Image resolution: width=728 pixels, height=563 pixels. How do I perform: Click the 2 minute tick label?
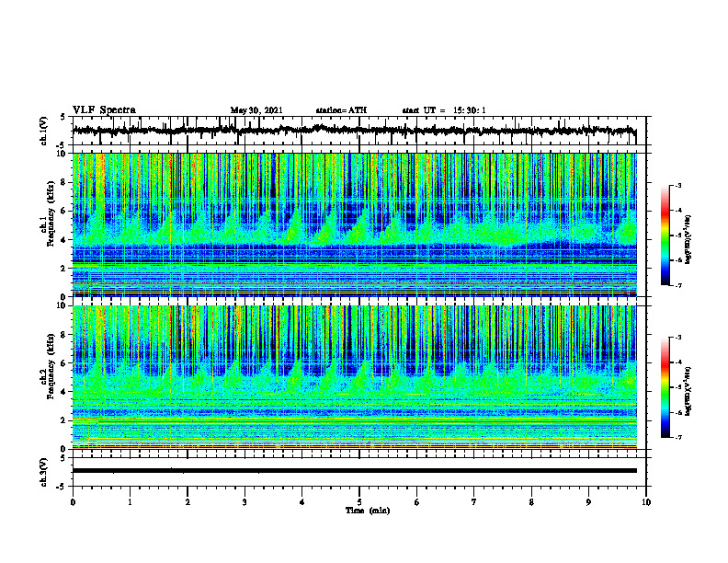coord(188,502)
